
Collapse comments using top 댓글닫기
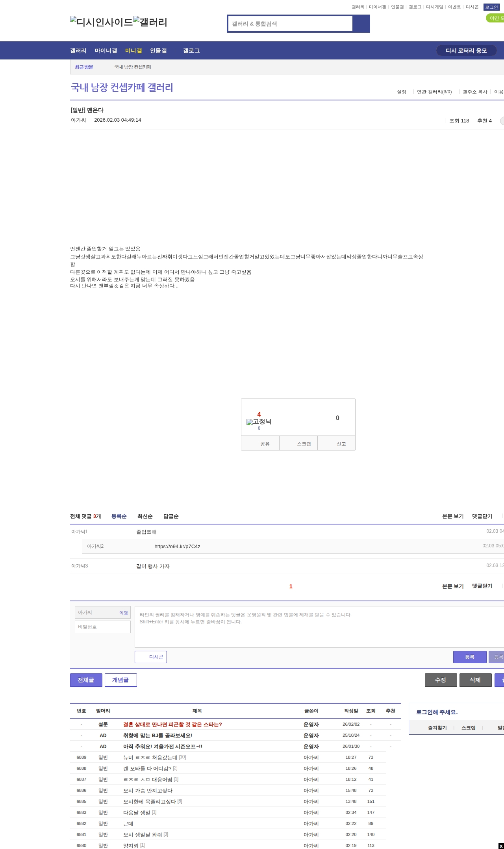pyautogui.click(x=482, y=516)
